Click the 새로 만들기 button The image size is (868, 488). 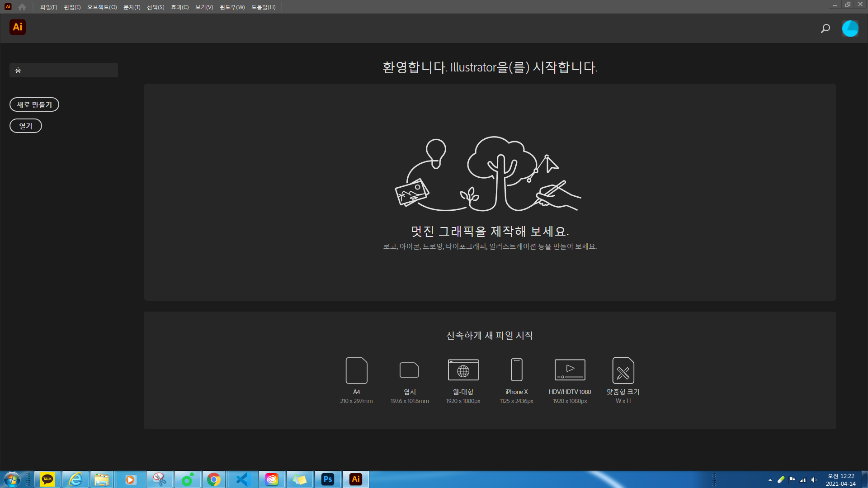tap(34, 104)
